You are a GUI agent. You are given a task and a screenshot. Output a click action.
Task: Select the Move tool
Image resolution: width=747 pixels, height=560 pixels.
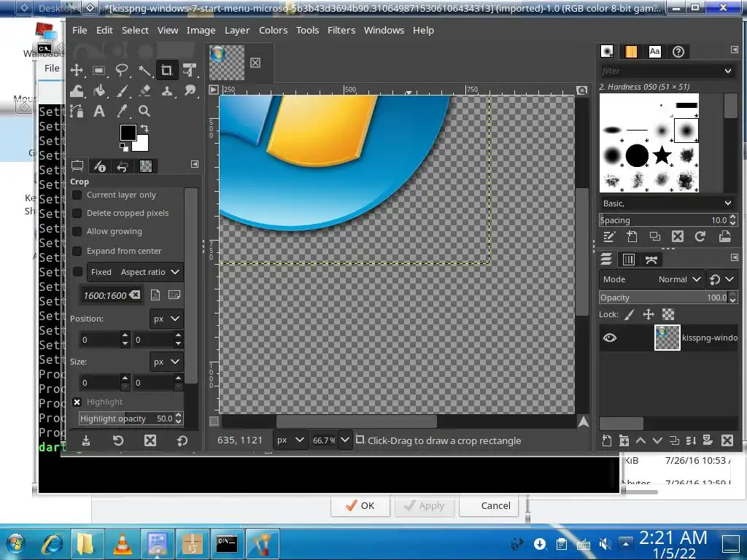coord(76,71)
